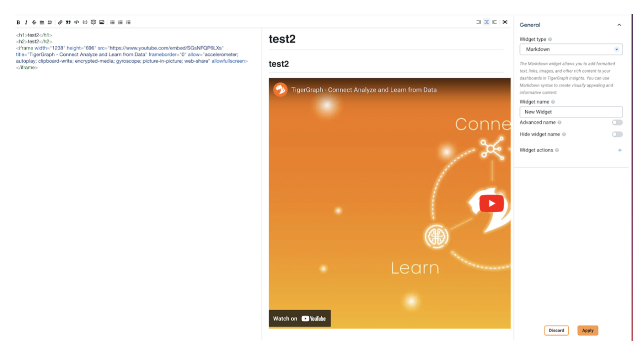Toggle bold formatting in the markdown toolbar
The width and height of the screenshot is (644, 355).
tap(18, 22)
